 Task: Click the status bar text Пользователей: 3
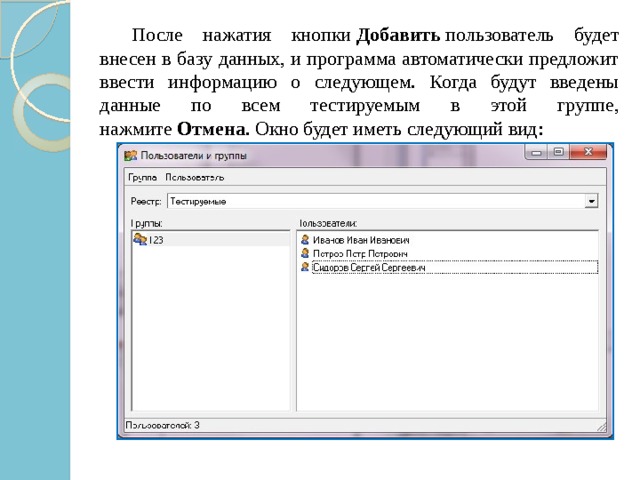pos(162,425)
